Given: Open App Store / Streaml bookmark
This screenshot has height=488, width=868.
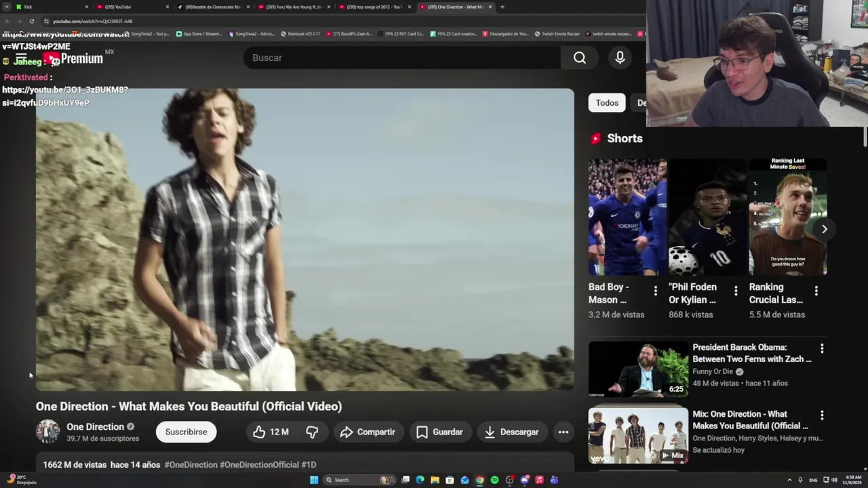Looking at the screenshot, I should (x=199, y=34).
